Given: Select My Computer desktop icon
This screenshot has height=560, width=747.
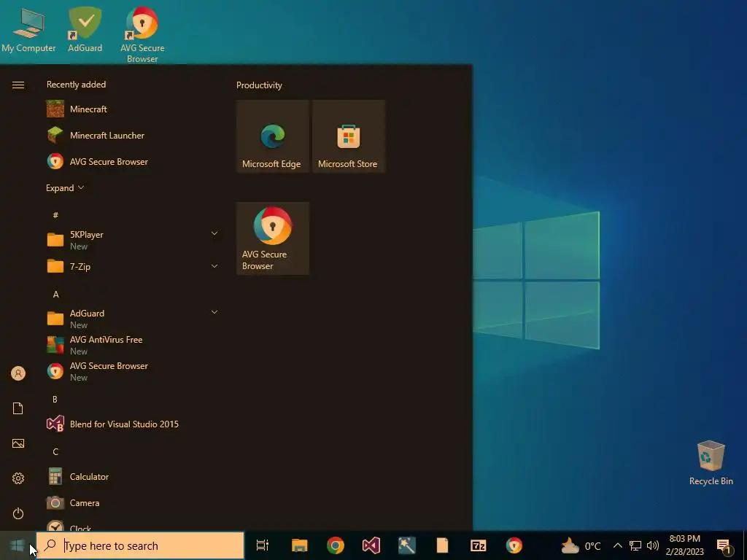Looking at the screenshot, I should click(x=28, y=29).
